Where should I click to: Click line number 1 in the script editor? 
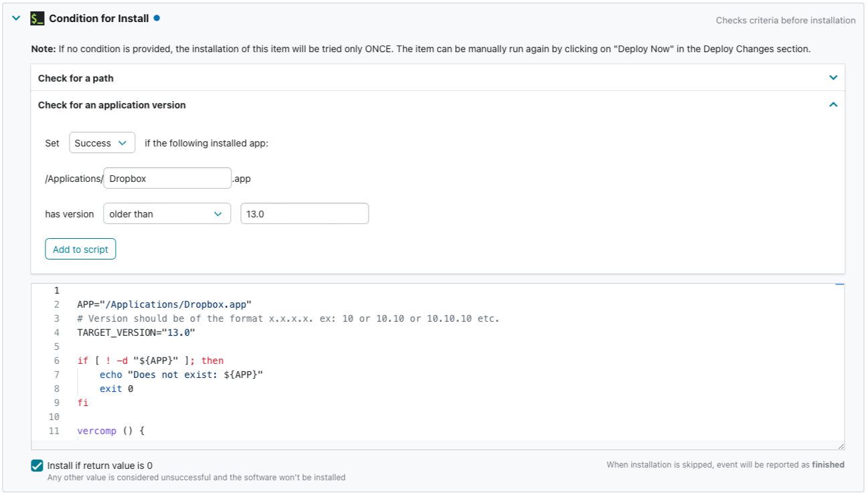tap(56, 290)
